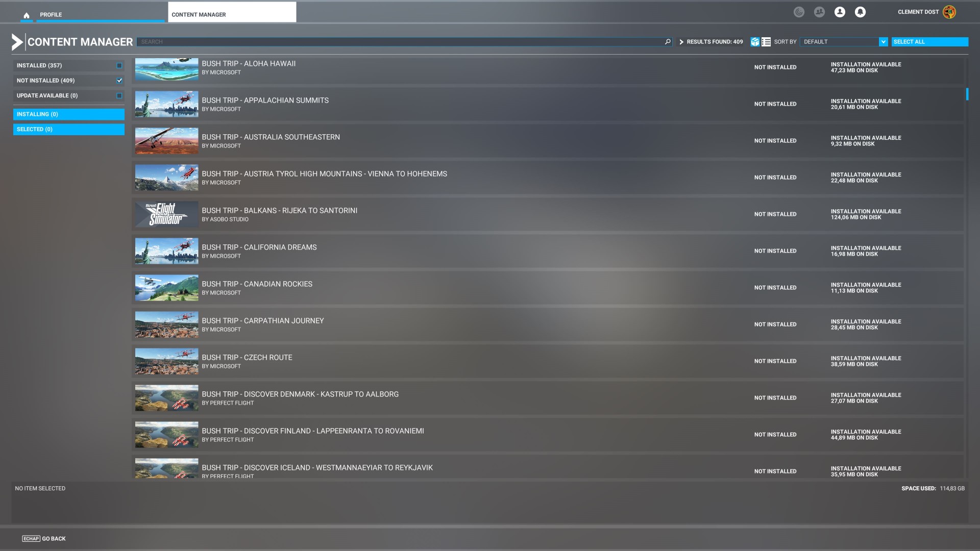
Task: Open the friends group icon
Action: pos(819,12)
